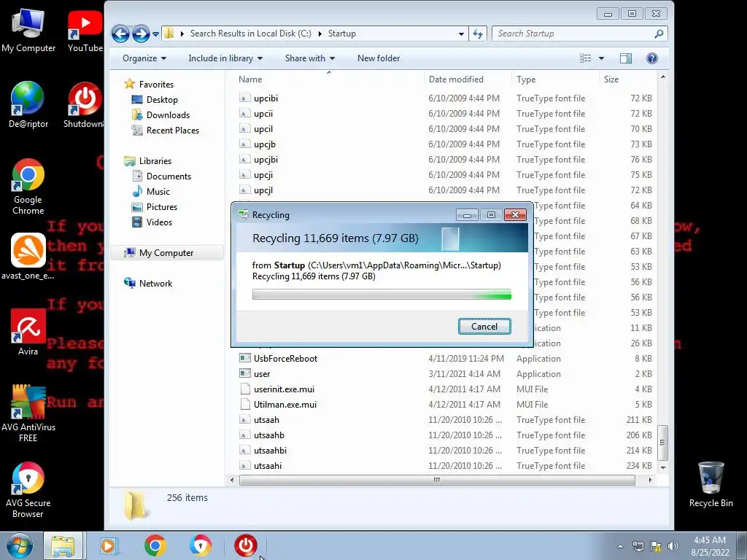Select the UsbForceReboot file
The image size is (747, 560).
(285, 359)
